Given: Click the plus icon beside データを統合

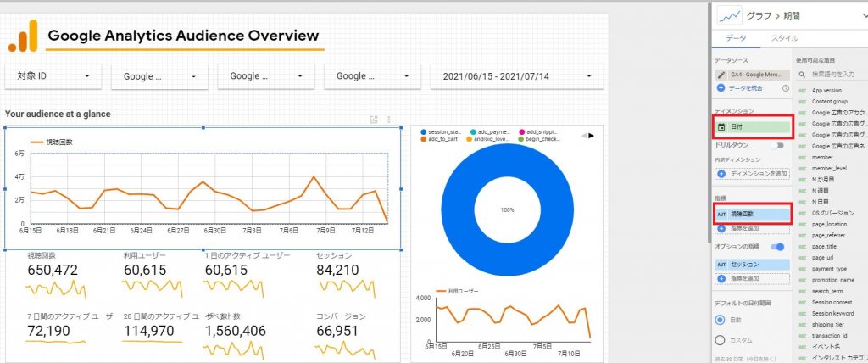Looking at the screenshot, I should (x=721, y=88).
